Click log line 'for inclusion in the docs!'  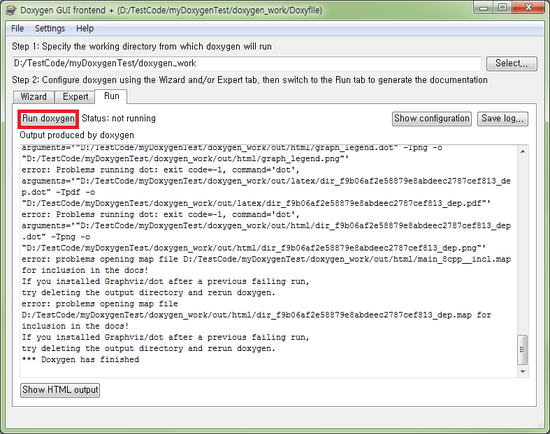pyautogui.click(x=85, y=271)
